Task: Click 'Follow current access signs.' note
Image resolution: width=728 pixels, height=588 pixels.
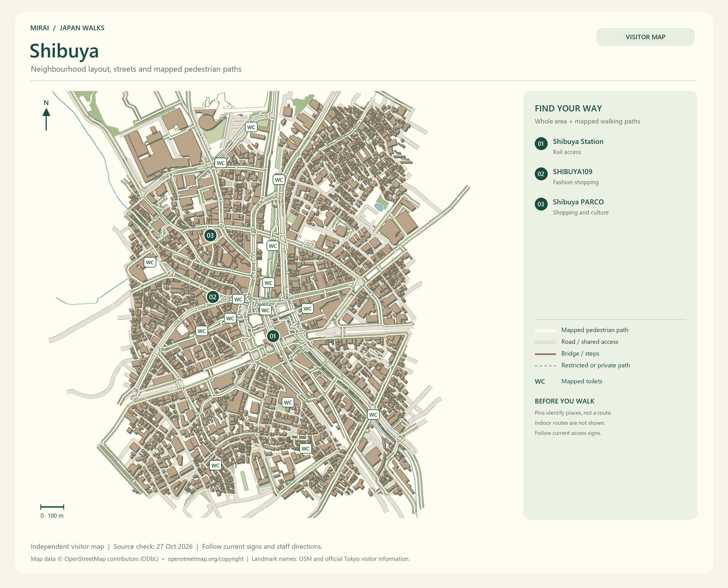Action: pos(568,433)
